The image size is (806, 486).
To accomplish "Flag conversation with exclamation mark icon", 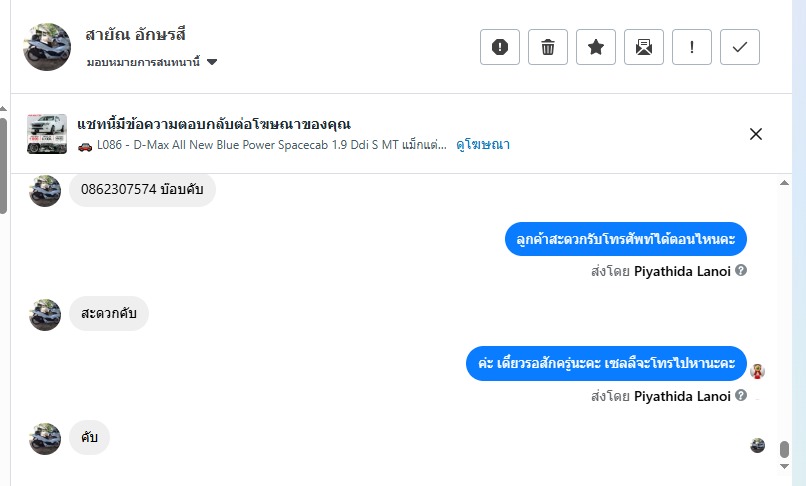I will pos(692,47).
